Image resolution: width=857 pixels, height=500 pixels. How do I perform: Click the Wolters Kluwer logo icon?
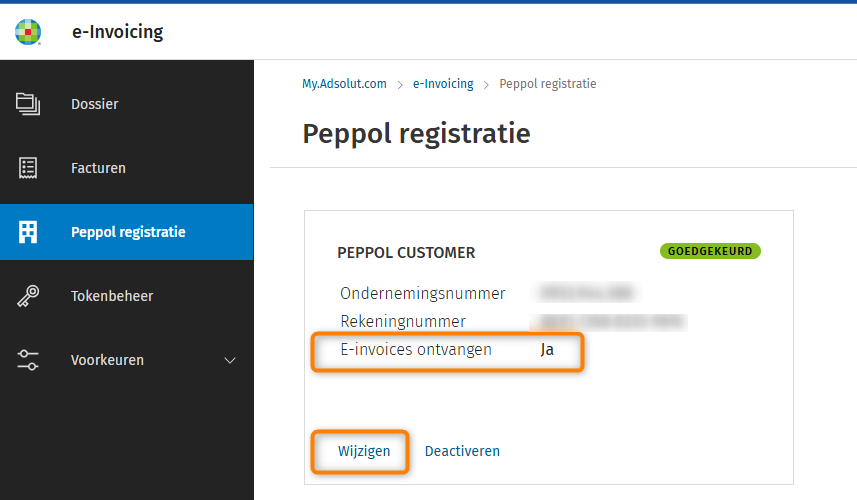pos(28,32)
